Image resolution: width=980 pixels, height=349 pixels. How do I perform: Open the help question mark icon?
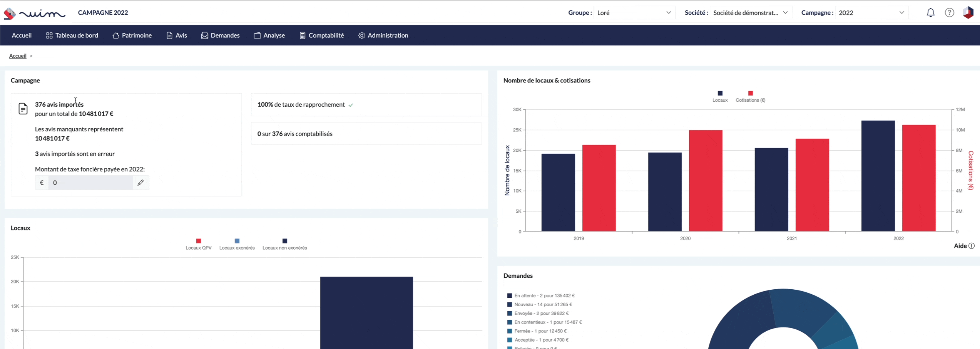click(949, 13)
